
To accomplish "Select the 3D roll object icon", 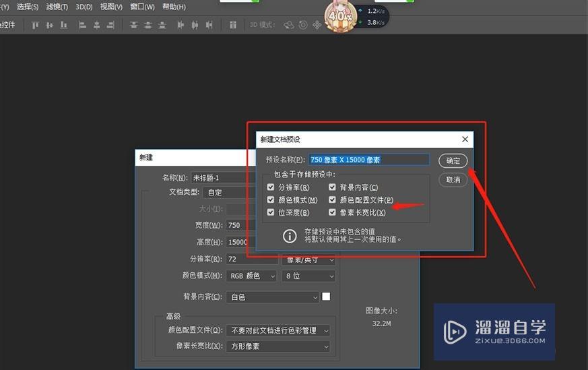I will point(303,25).
